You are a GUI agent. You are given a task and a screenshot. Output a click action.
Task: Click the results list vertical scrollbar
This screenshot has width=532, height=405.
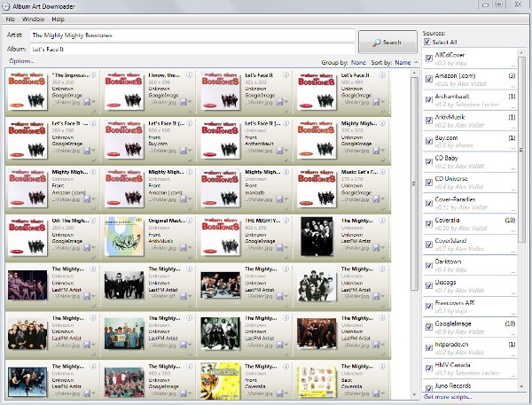[414, 183]
